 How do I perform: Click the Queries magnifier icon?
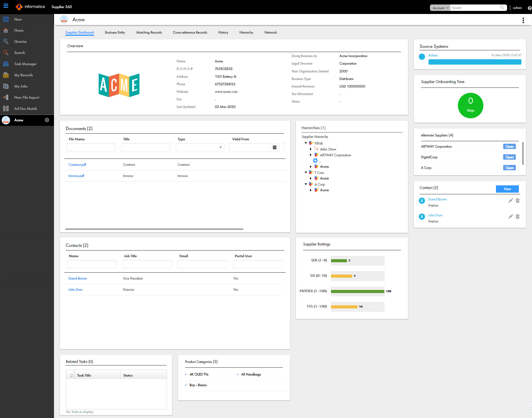click(6, 41)
